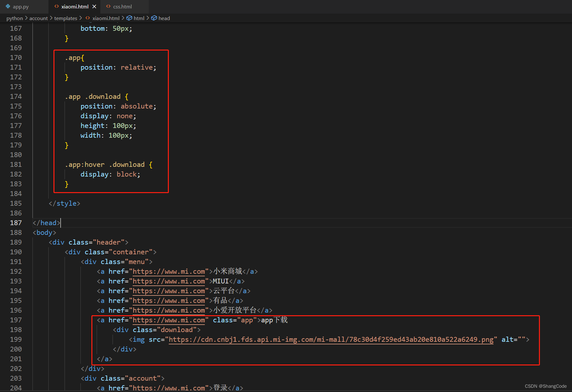Click the html symbol icon in breadcrumbs
Screen dimensions: 572x392
129,18
